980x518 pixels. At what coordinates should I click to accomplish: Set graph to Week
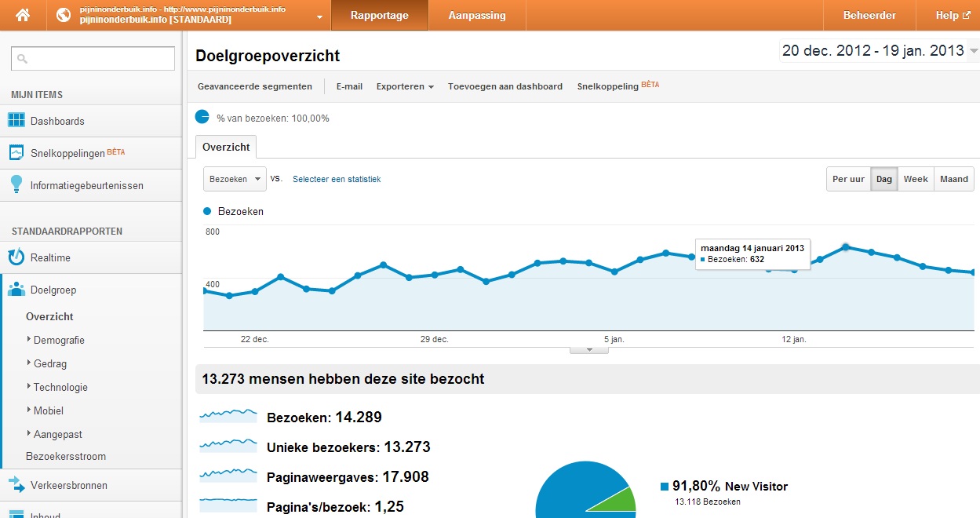(916, 179)
